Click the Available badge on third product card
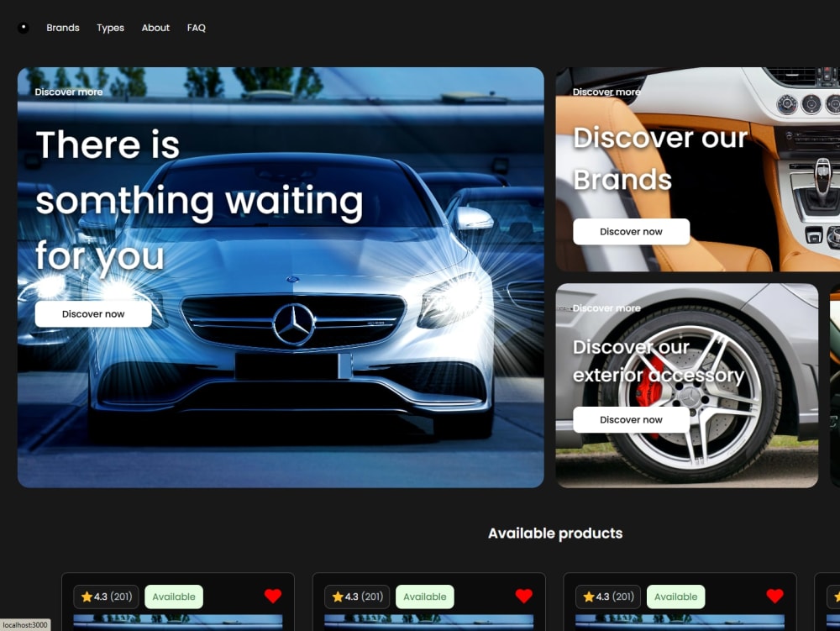840x631 pixels. click(x=676, y=597)
